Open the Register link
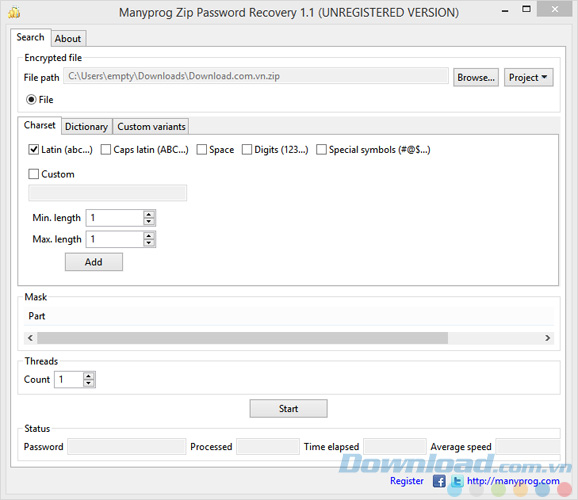 tap(407, 481)
